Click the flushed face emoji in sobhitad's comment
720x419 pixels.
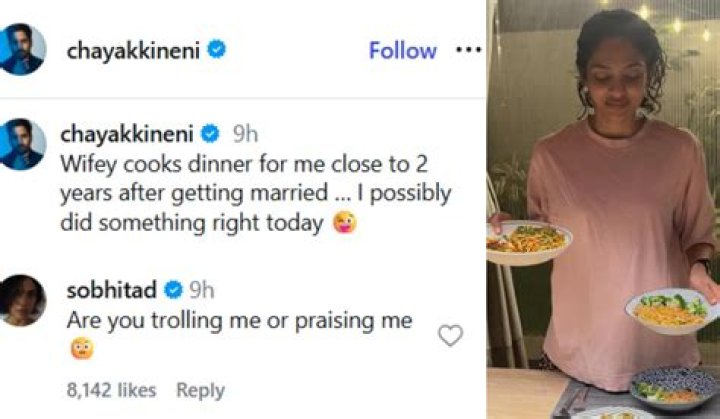click(x=82, y=349)
